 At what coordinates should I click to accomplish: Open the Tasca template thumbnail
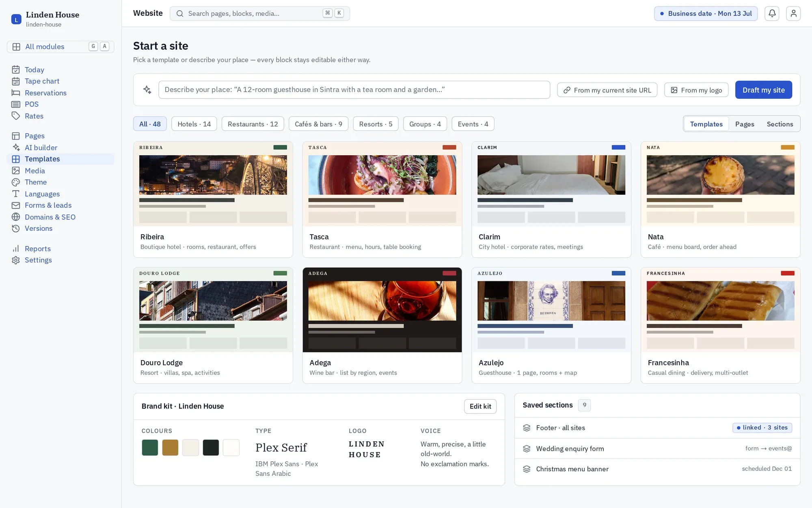click(382, 184)
